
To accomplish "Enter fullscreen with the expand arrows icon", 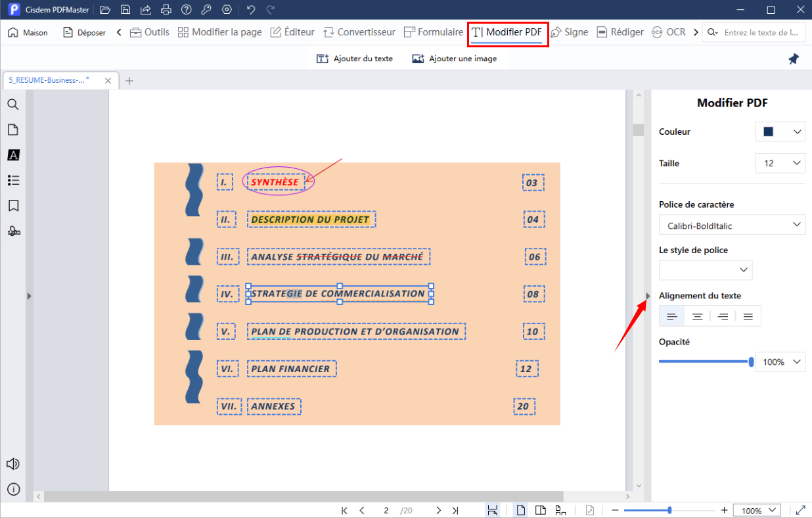I will 801,510.
